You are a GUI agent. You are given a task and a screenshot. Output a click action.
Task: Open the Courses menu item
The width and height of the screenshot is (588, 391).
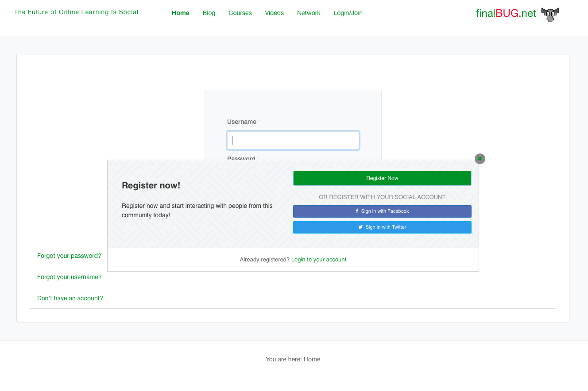[240, 13]
